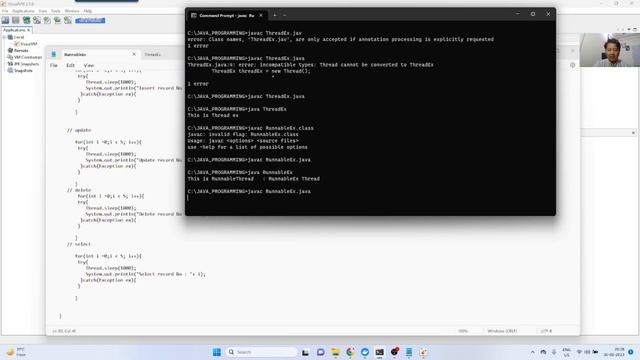This screenshot has width=640, height=360.
Task: Click the ENG language indicator in the tray
Action: 567,352
